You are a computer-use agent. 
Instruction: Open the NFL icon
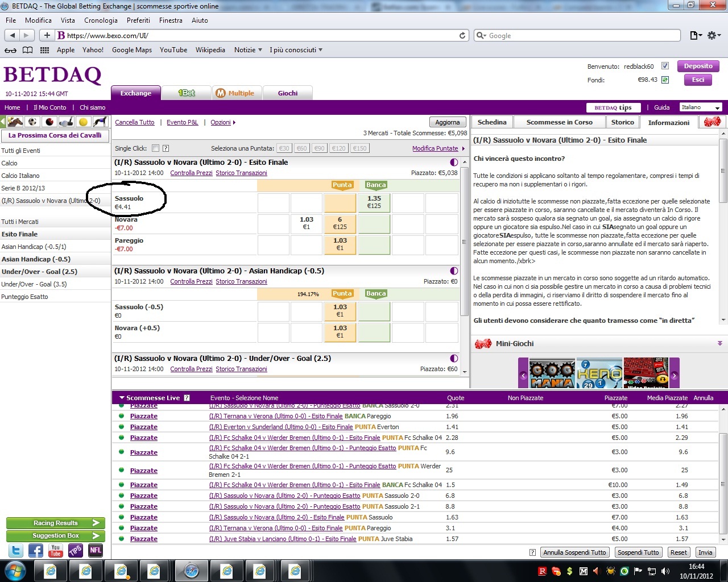(95, 550)
